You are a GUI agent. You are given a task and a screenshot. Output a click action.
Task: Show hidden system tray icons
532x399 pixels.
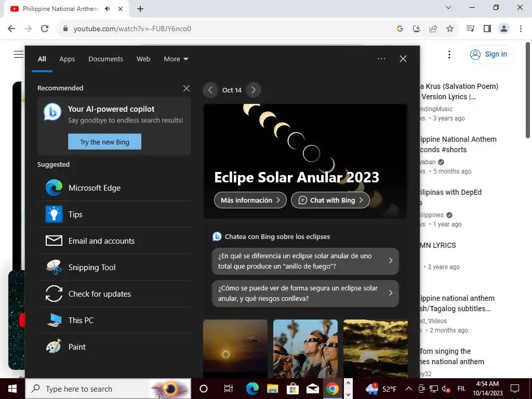point(409,389)
